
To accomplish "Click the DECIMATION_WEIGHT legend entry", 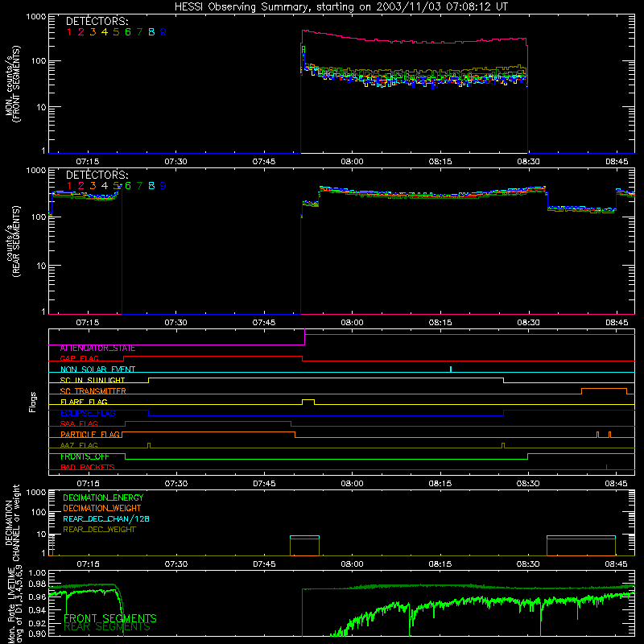I will [x=102, y=509].
